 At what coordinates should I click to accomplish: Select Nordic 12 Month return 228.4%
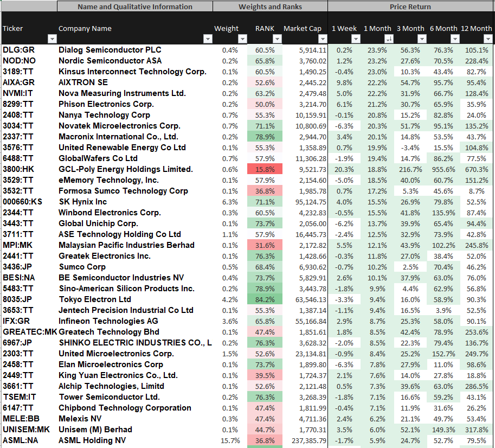click(477, 61)
